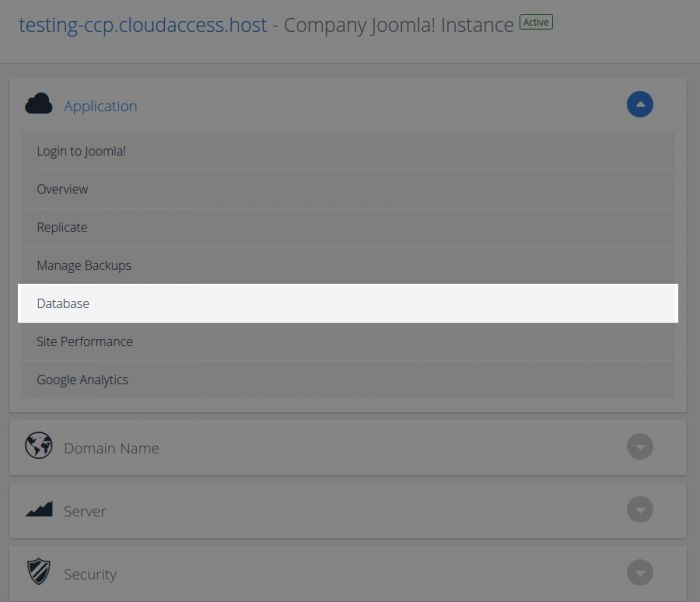The height and width of the screenshot is (602, 700).
Task: Go to Google Analytics
Action: point(82,379)
